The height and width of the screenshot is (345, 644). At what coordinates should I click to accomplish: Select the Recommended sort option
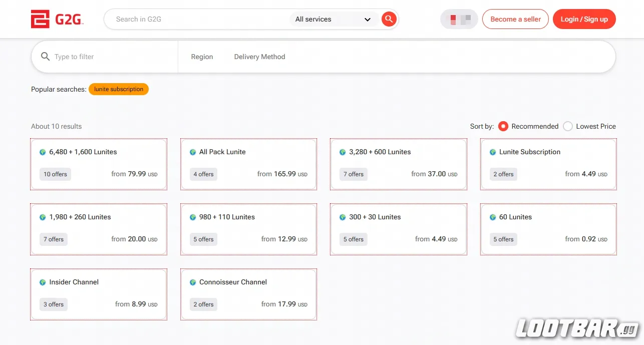(503, 126)
